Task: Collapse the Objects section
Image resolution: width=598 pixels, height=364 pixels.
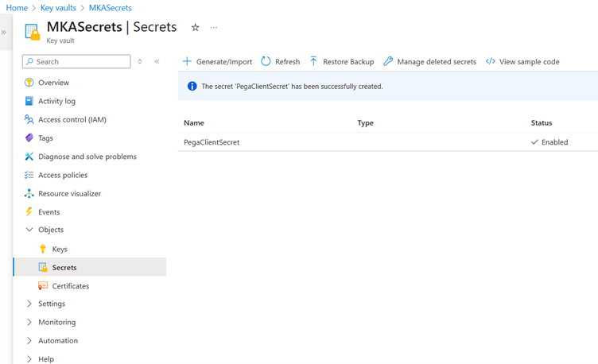Action: [x=29, y=230]
